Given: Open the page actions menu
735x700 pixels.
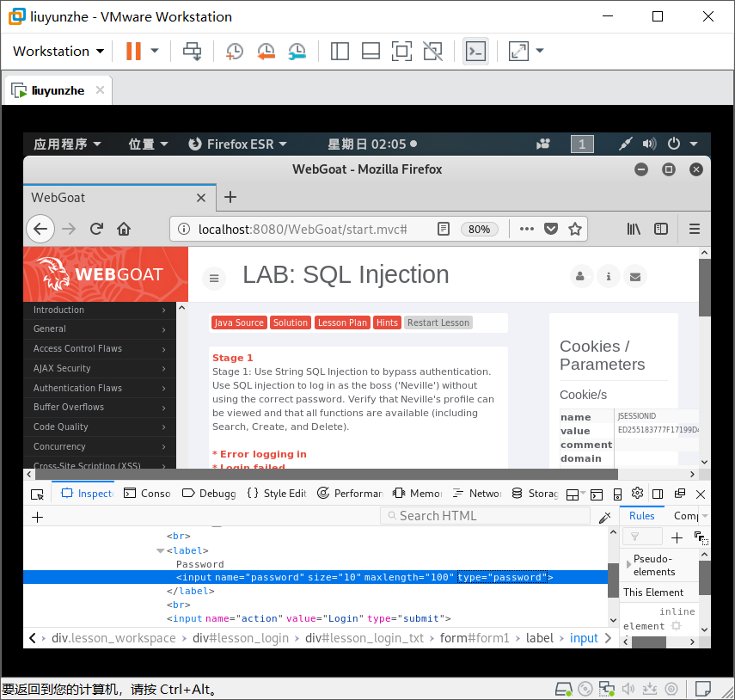Looking at the screenshot, I should click(x=527, y=229).
